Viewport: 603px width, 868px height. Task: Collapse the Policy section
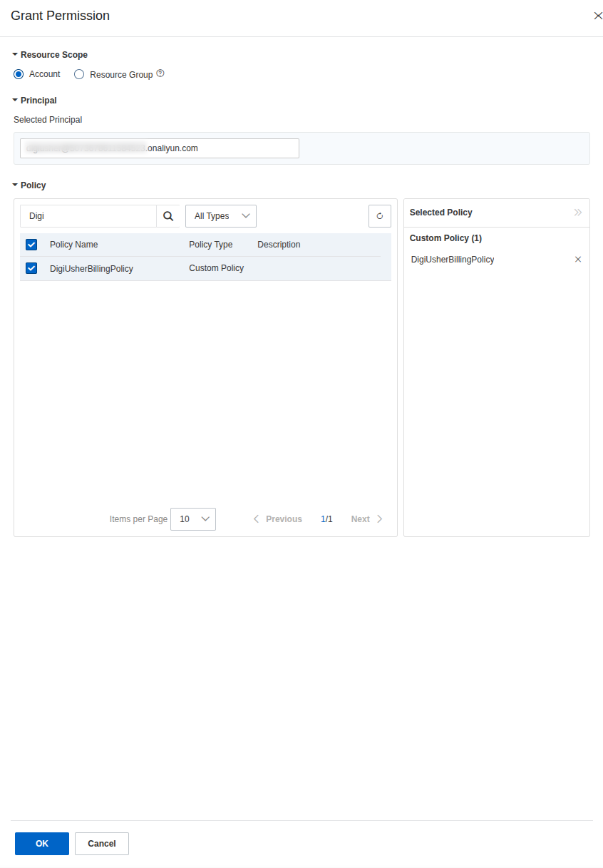(15, 185)
